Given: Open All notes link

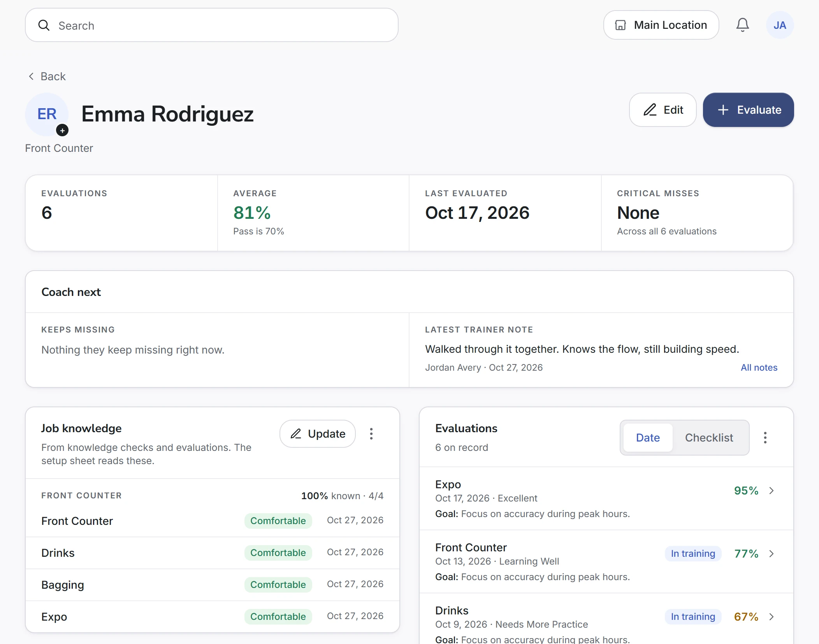Looking at the screenshot, I should (759, 368).
